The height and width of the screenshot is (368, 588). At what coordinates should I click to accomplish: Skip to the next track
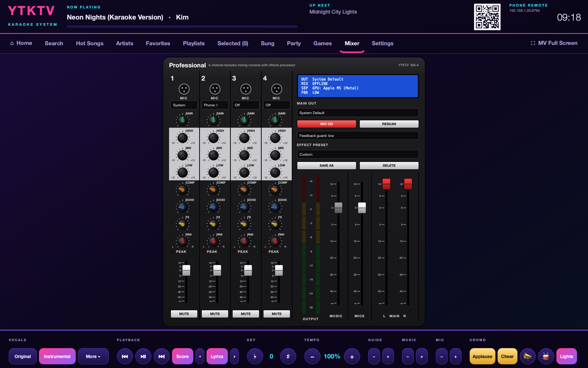tap(162, 356)
